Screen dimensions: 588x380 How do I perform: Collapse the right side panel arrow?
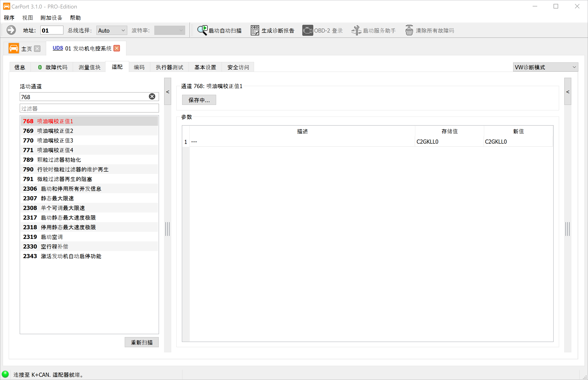pos(568,92)
